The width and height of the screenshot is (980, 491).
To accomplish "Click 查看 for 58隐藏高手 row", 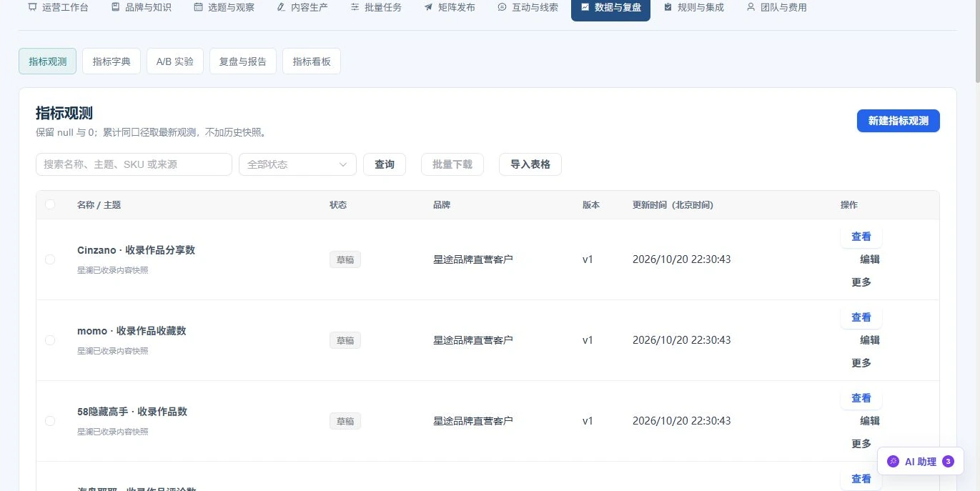I will tap(861, 398).
